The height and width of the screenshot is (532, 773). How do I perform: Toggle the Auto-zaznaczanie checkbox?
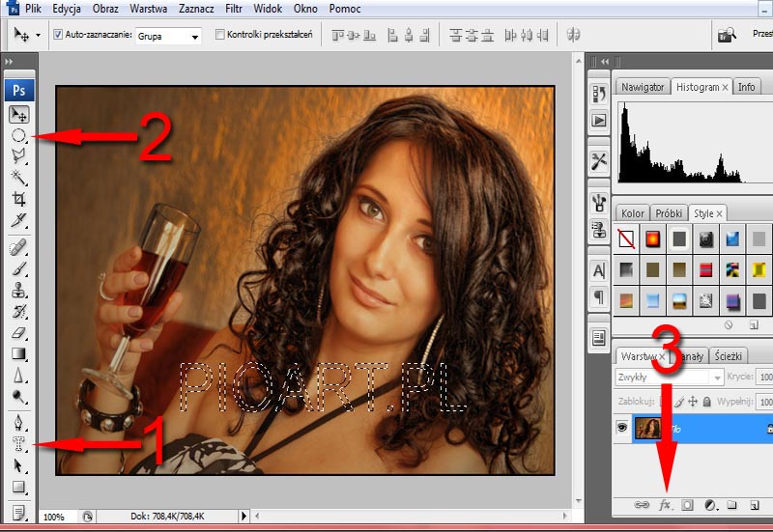[58, 35]
